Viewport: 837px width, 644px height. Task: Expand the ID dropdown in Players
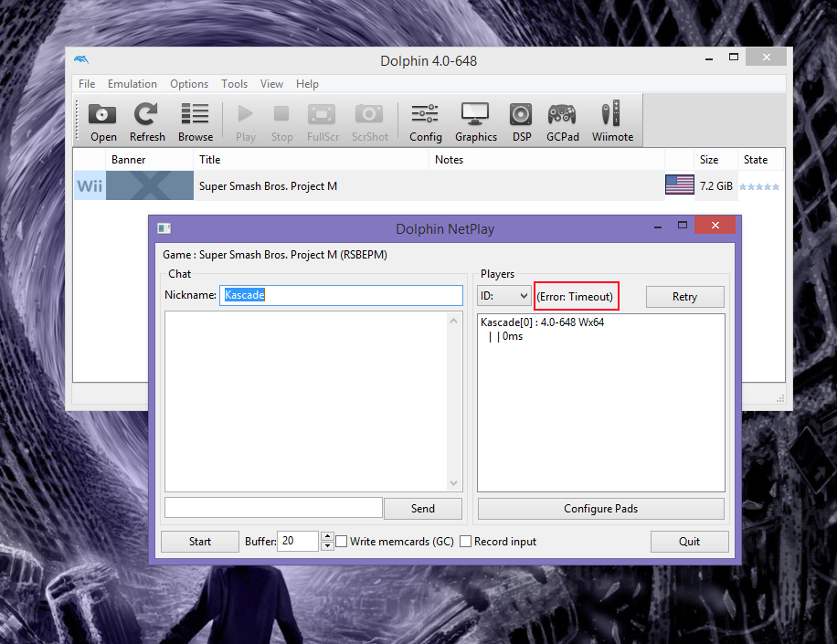click(504, 296)
